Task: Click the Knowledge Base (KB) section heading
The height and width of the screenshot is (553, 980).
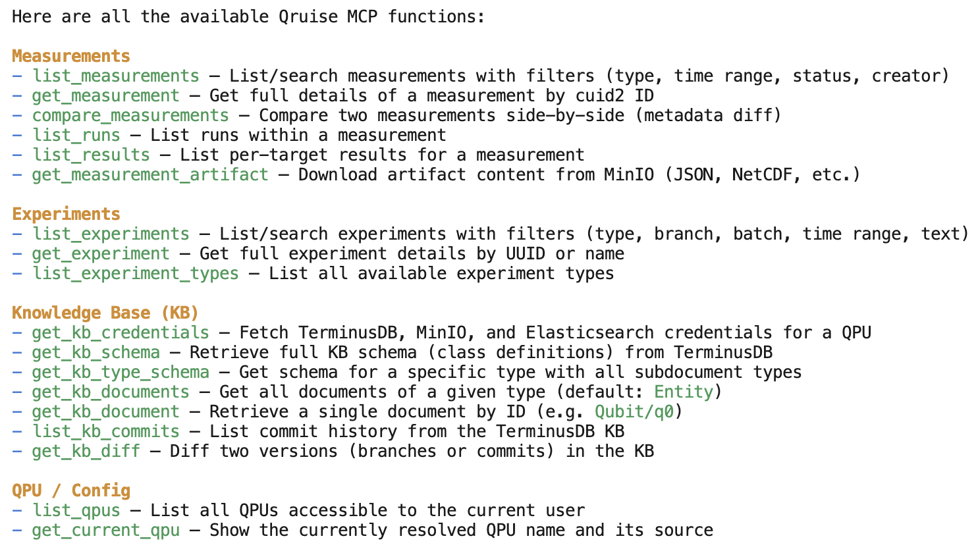Action: pos(105,313)
